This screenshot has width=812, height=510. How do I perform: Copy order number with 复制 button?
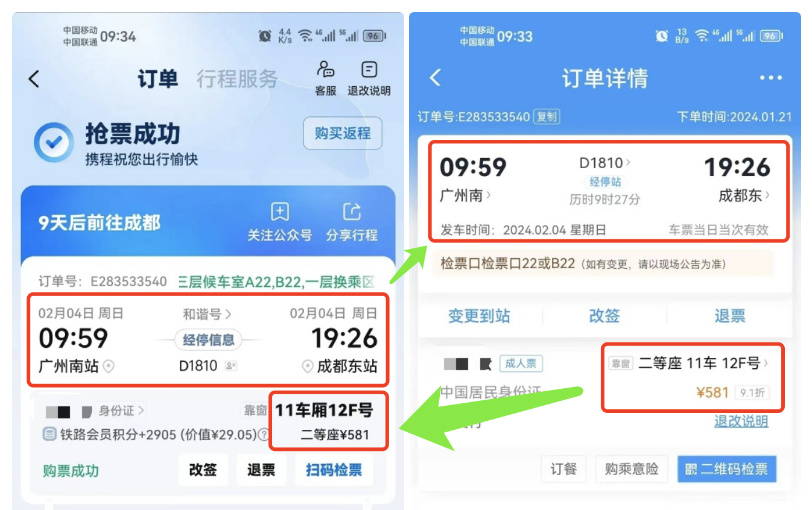(x=547, y=116)
